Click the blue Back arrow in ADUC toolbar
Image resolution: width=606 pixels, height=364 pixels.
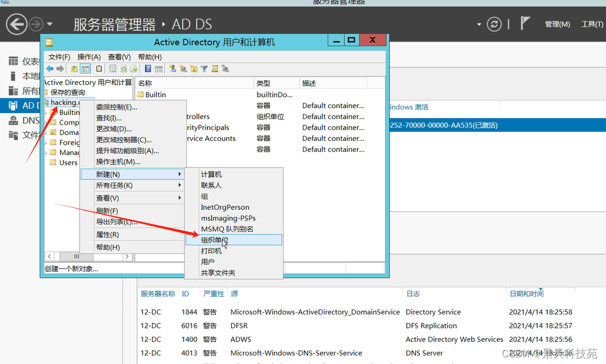point(50,69)
